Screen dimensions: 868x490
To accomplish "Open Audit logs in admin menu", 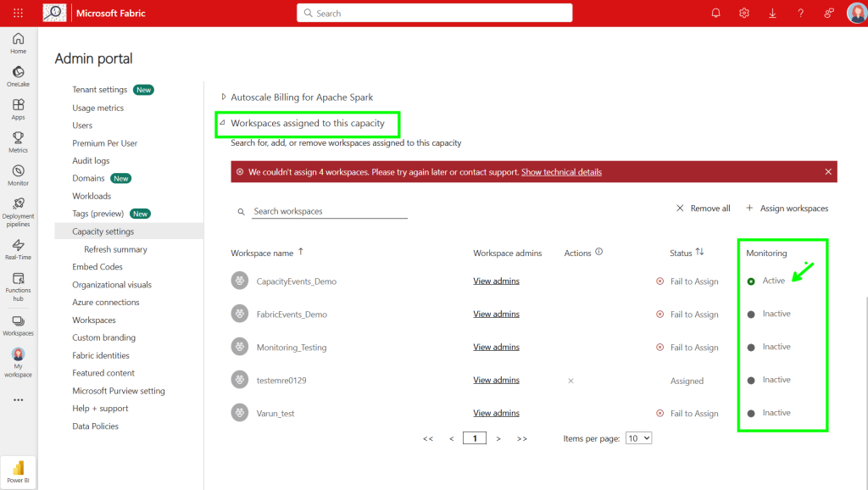I will click(91, 161).
